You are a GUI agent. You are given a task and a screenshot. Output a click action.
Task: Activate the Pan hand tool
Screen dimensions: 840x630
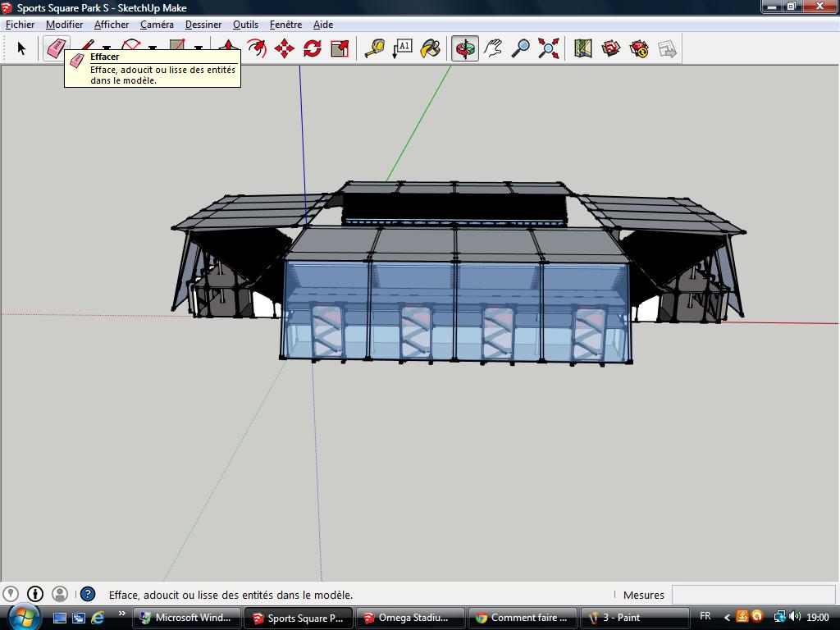(x=493, y=48)
